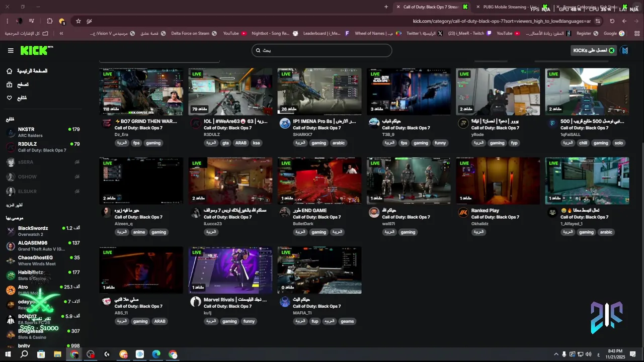The height and width of the screenshot is (362, 644).
Task: Click the BulletDark channel avatar
Action: (x=285, y=212)
